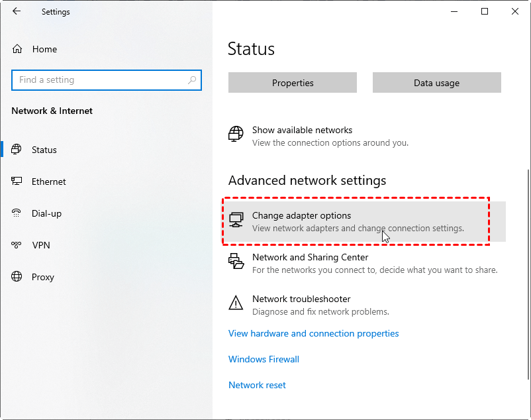Click the Ethernet monitor icon
531x420 pixels.
tap(17, 182)
